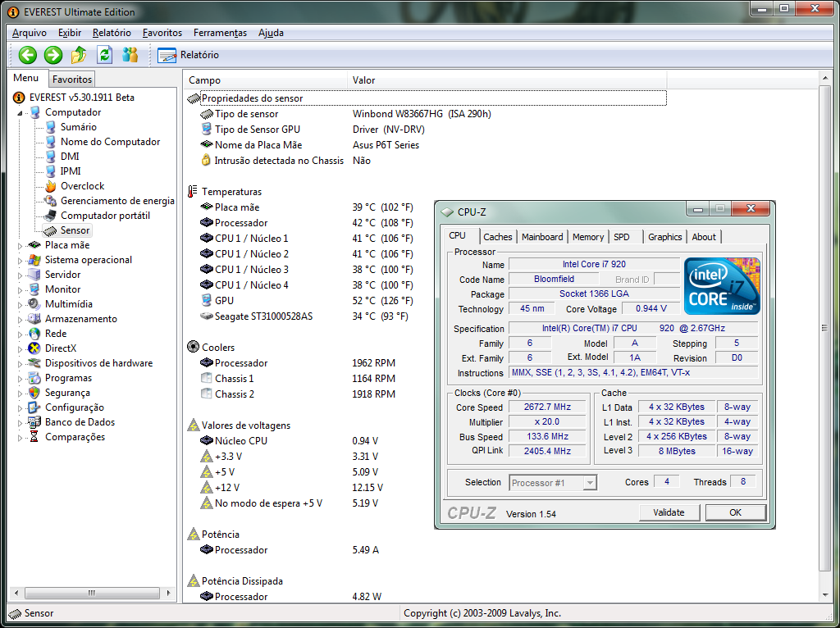Open the Overclock page
840x628 pixels.
83,186
